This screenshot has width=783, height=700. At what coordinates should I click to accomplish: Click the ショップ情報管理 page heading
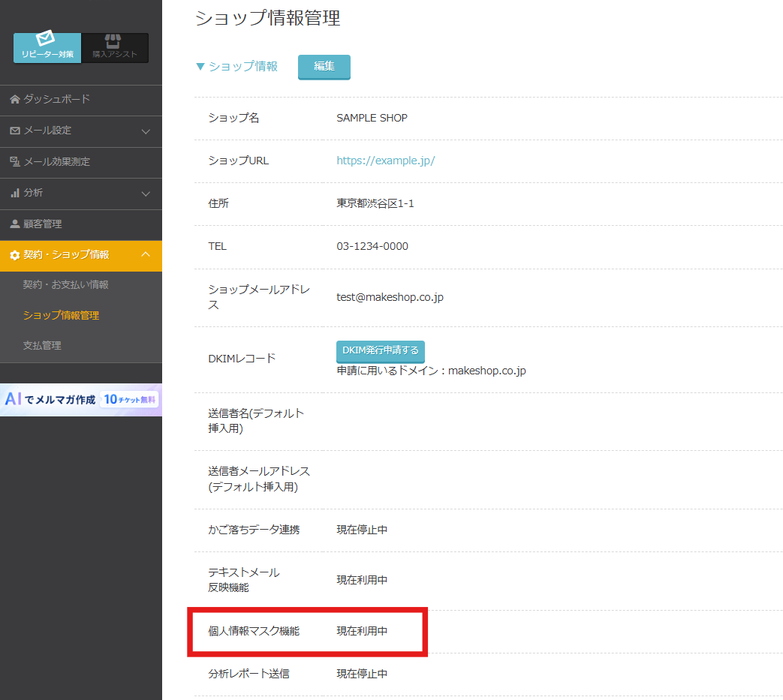pos(268,19)
